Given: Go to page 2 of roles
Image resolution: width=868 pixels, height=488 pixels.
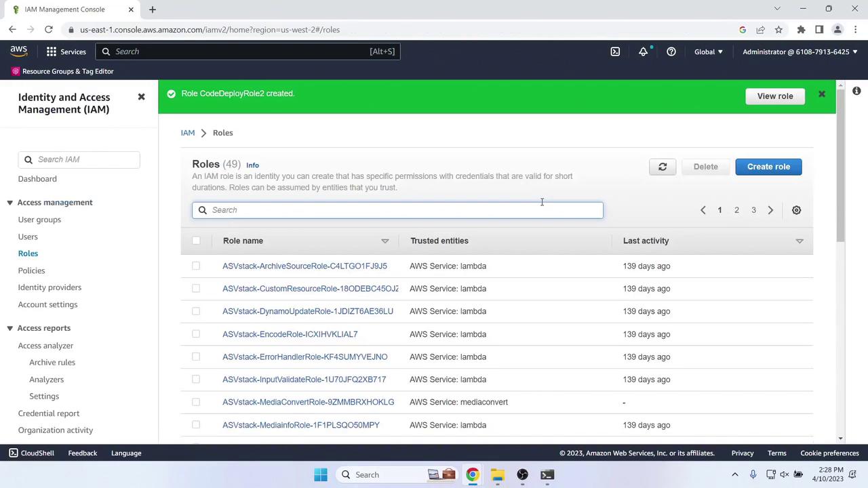Looking at the screenshot, I should click(736, 210).
